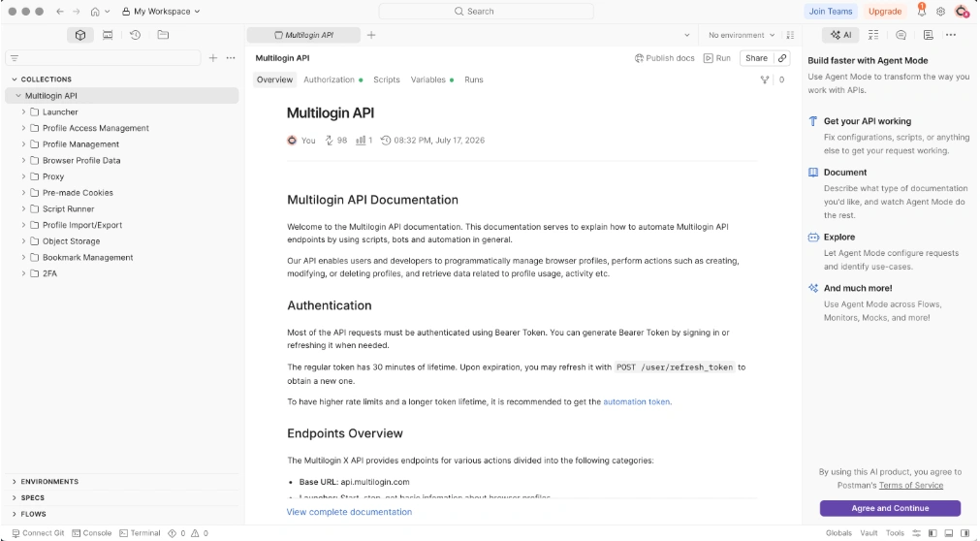
Task: Open the Console in the status bar
Action: tap(92, 533)
